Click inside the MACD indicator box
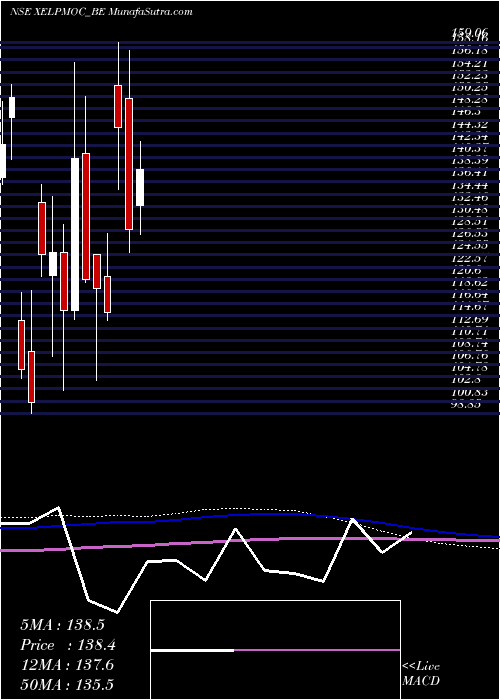500x700 pixels. click(x=275, y=650)
